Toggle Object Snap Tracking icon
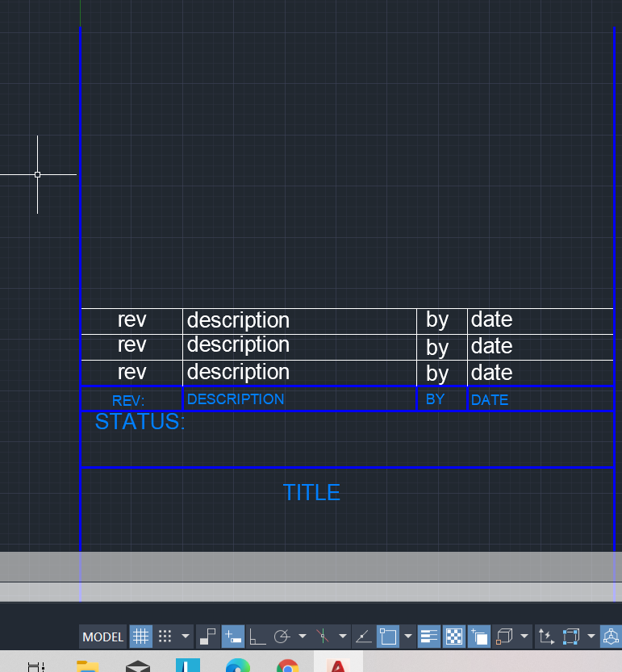This screenshot has height=672, width=622. click(x=364, y=636)
